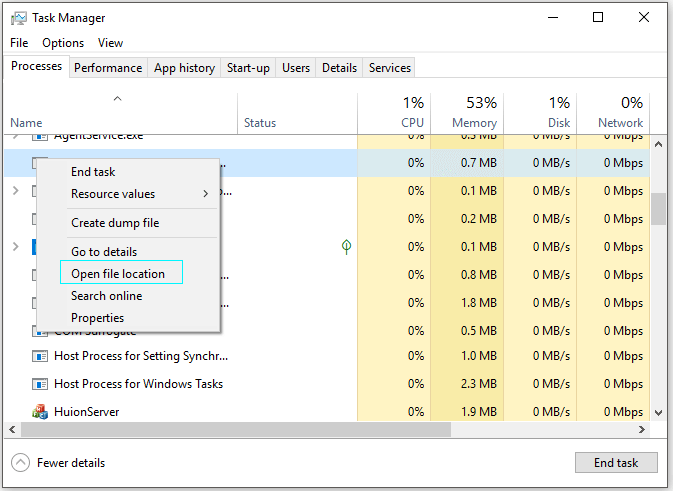Switch to the Start-up tab
The width and height of the screenshot is (673, 493).
point(248,68)
